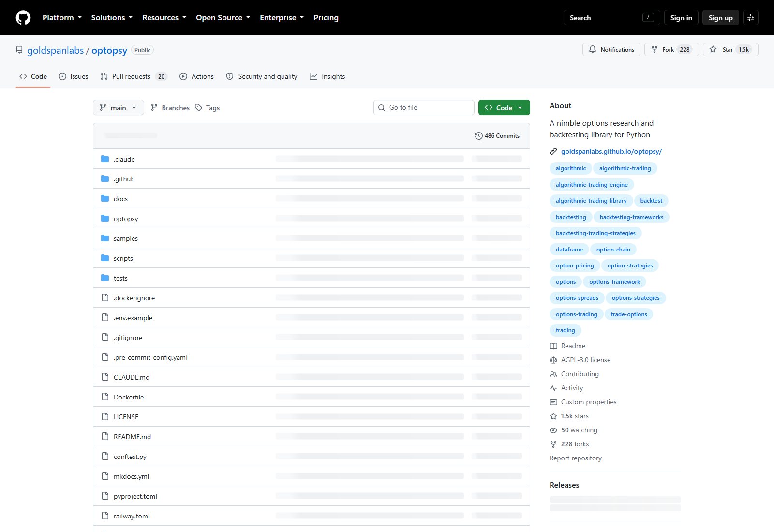Open the goldspanlabs owner link
774x532 pixels.
point(55,50)
